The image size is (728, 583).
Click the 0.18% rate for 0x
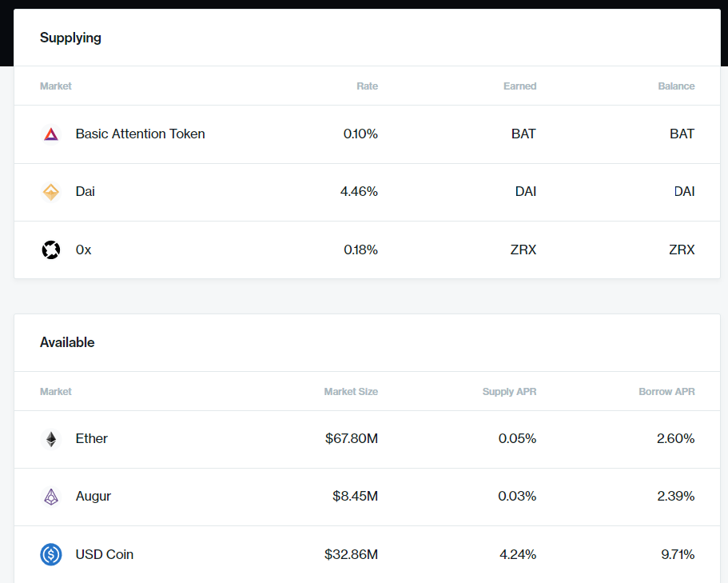(x=360, y=250)
